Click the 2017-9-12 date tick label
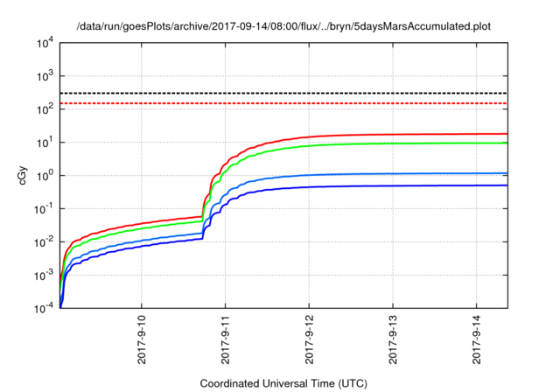Viewport: 560px width, 392px height. pyautogui.click(x=309, y=339)
